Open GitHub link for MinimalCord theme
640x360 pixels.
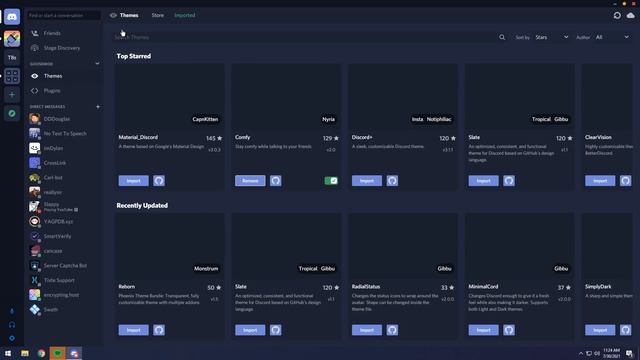pyautogui.click(x=509, y=330)
